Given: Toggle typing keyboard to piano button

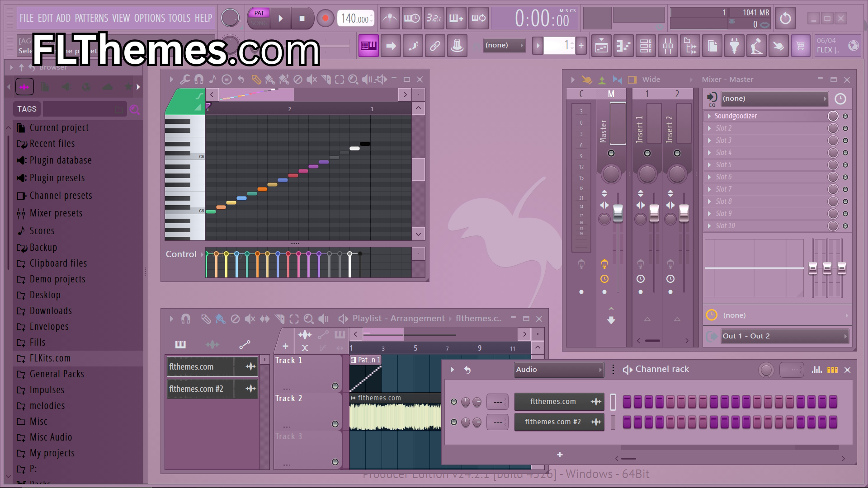Looking at the screenshot, I should pos(368,46).
